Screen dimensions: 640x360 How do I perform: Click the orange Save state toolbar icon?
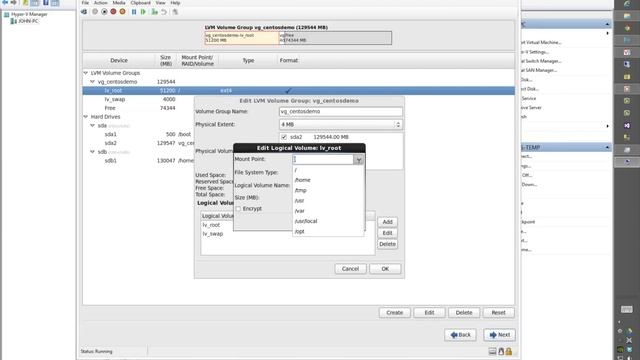click(122, 12)
